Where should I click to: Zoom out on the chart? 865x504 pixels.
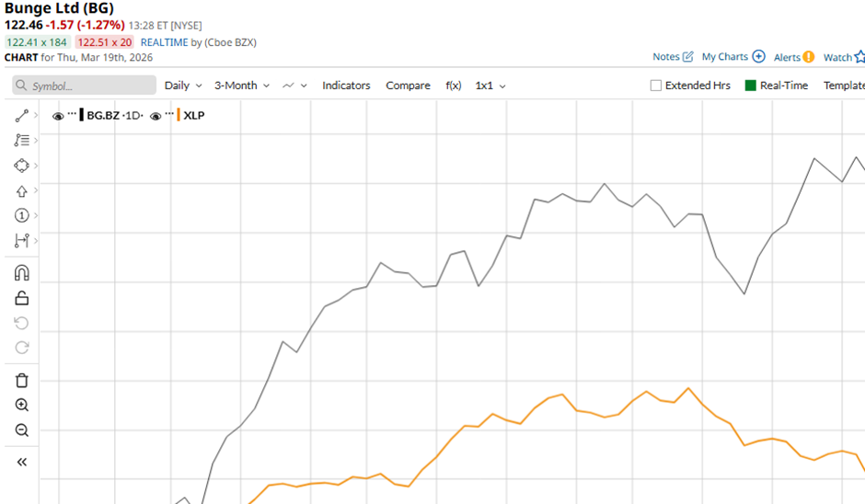pos(21,430)
